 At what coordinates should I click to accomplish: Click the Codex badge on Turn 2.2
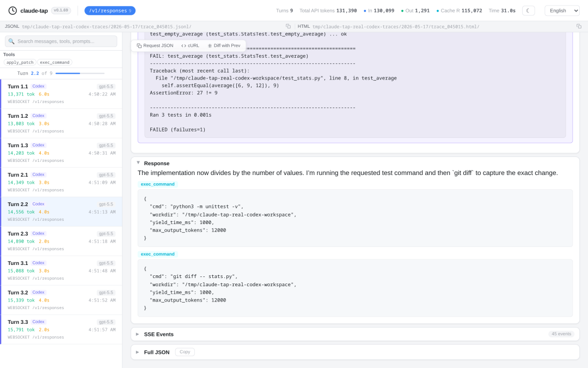[x=38, y=204]
